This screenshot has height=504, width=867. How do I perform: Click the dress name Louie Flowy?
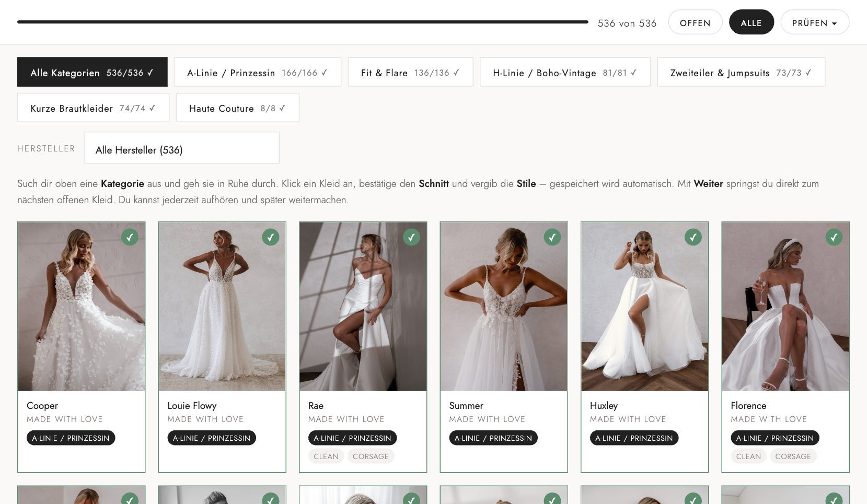tap(192, 406)
